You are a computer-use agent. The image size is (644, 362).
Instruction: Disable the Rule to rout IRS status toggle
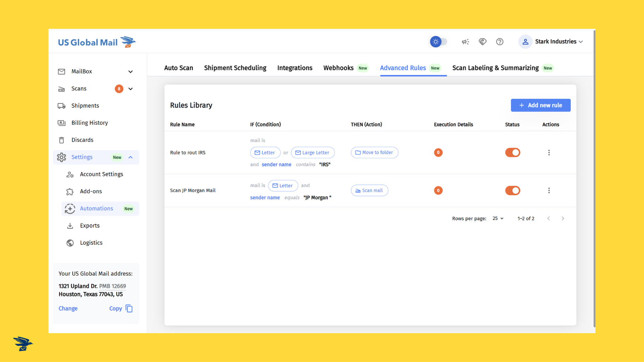click(513, 153)
